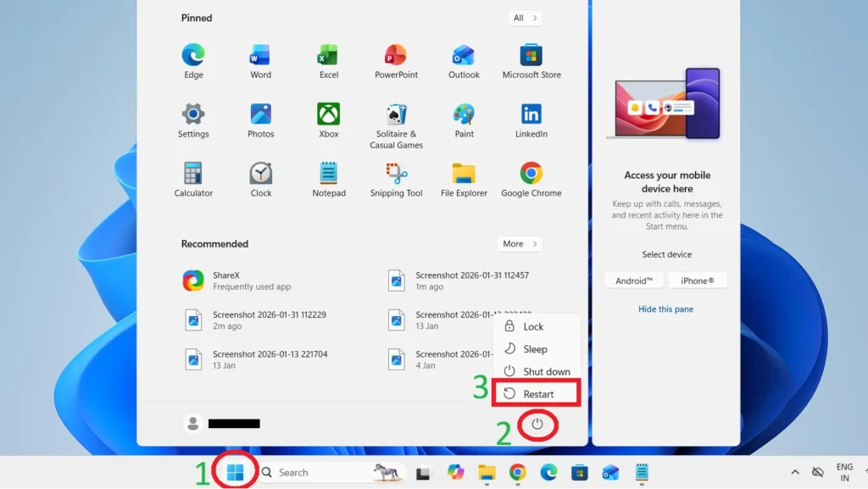Launch PowerPoint from pinned apps
Image resolution: width=868 pixels, height=489 pixels.
[x=396, y=56]
